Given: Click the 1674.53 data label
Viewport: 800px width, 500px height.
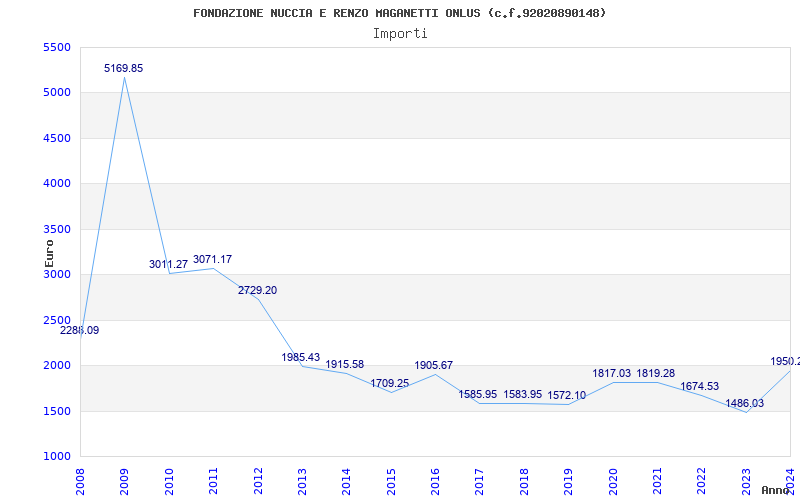Looking at the screenshot, I should coord(699,386).
